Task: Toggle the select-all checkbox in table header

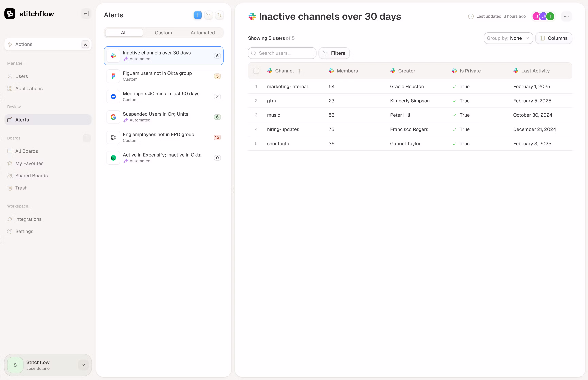Action: click(256, 71)
